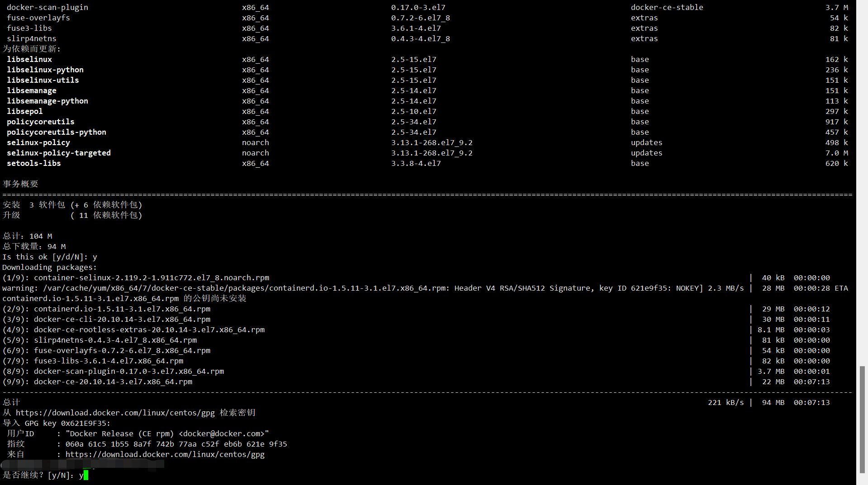The height and width of the screenshot is (485, 868).
Task: Click the "(2/9): containerd.io-1.5.11-3.1.el7.x86_64.rpm" line
Action: [x=106, y=309]
